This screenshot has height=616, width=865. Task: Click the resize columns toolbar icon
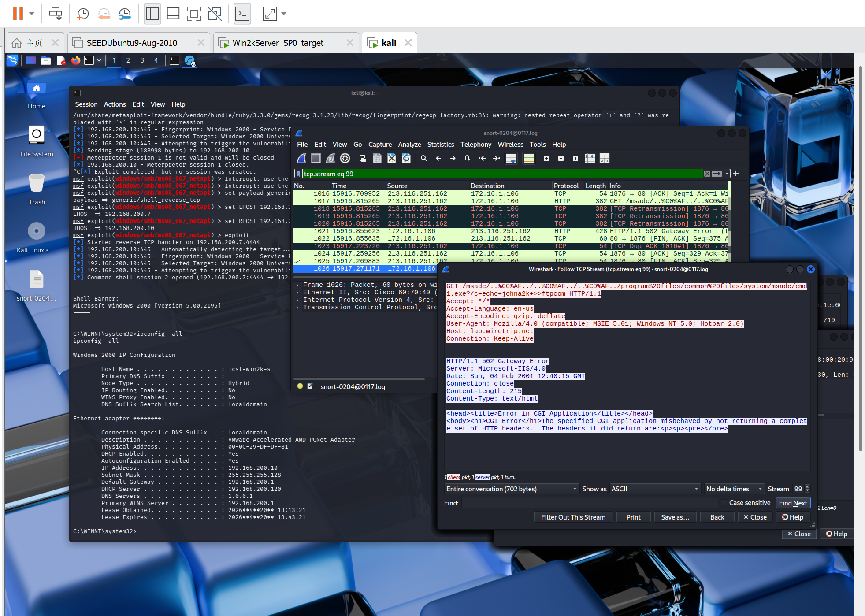coord(590,158)
